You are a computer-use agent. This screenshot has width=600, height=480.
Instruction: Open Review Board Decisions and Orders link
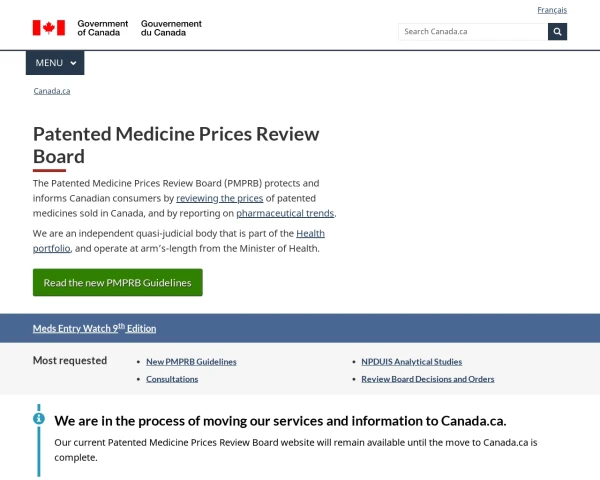click(x=427, y=379)
